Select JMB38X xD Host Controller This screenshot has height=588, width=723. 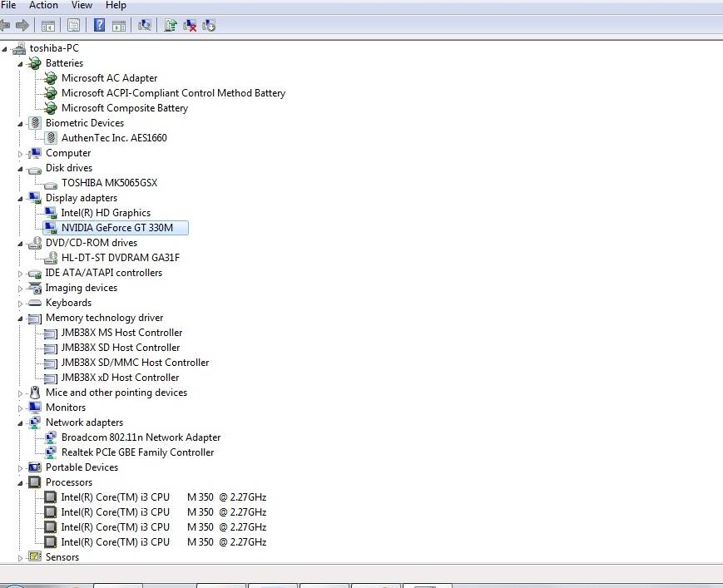click(120, 378)
